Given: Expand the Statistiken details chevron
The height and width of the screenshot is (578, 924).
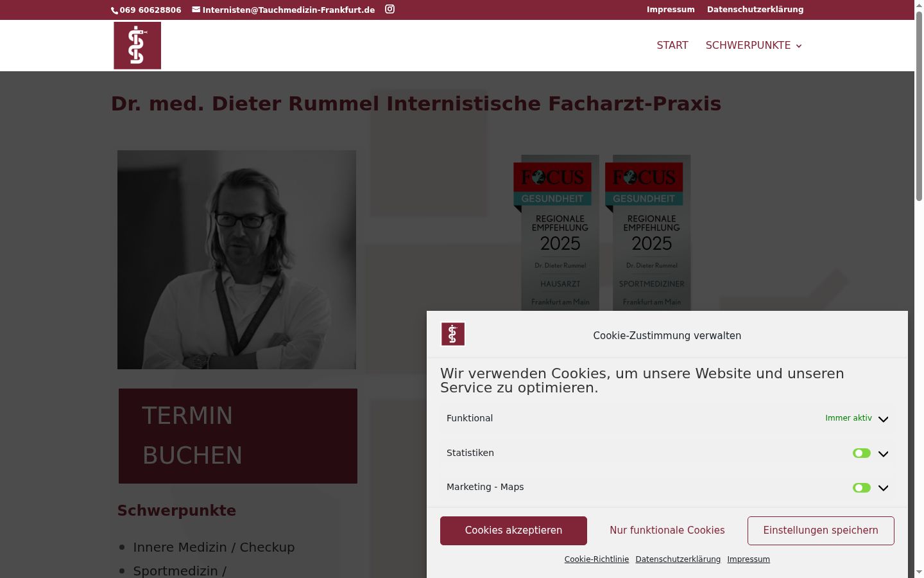Looking at the screenshot, I should tap(884, 453).
